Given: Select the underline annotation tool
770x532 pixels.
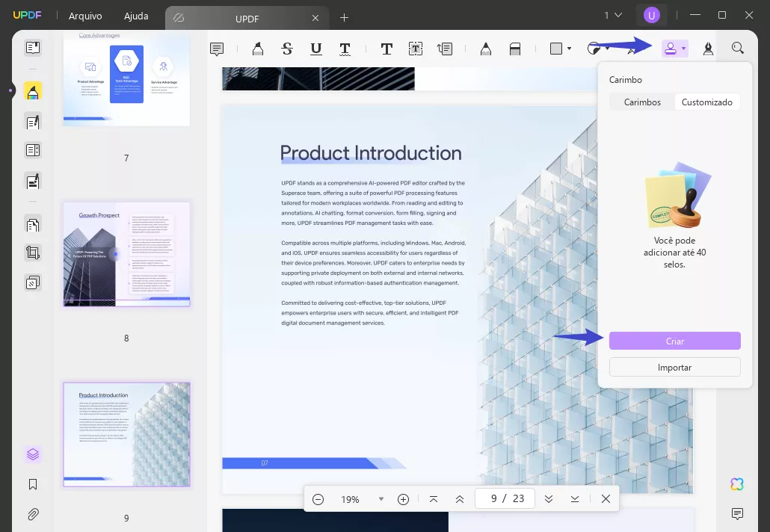Looking at the screenshot, I should [316, 48].
